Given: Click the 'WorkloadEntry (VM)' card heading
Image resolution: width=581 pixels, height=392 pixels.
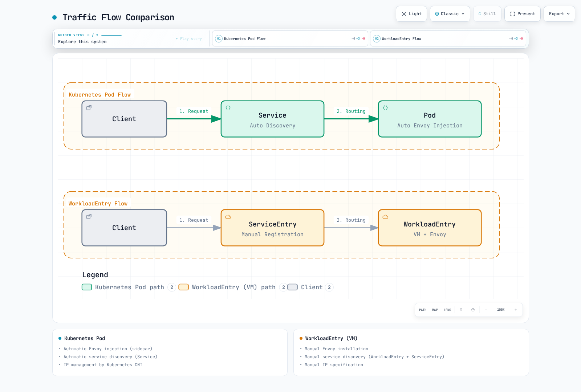Looking at the screenshot, I should pos(331,338).
